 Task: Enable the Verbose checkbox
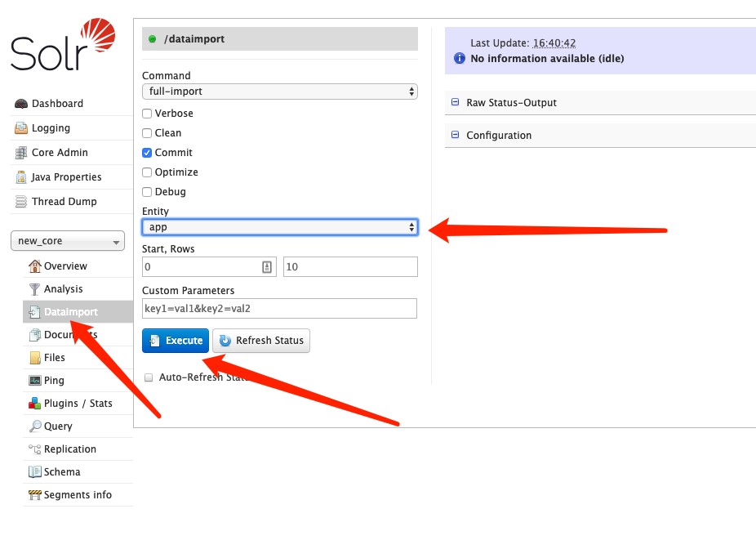point(147,114)
